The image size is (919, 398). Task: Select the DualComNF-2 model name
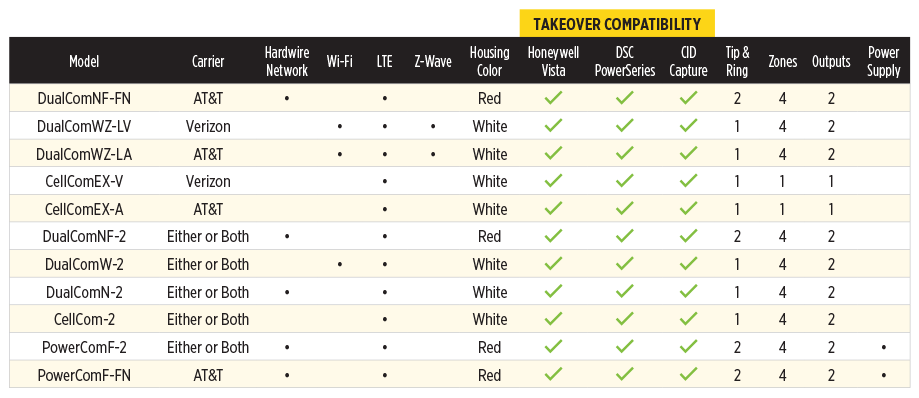click(x=84, y=236)
